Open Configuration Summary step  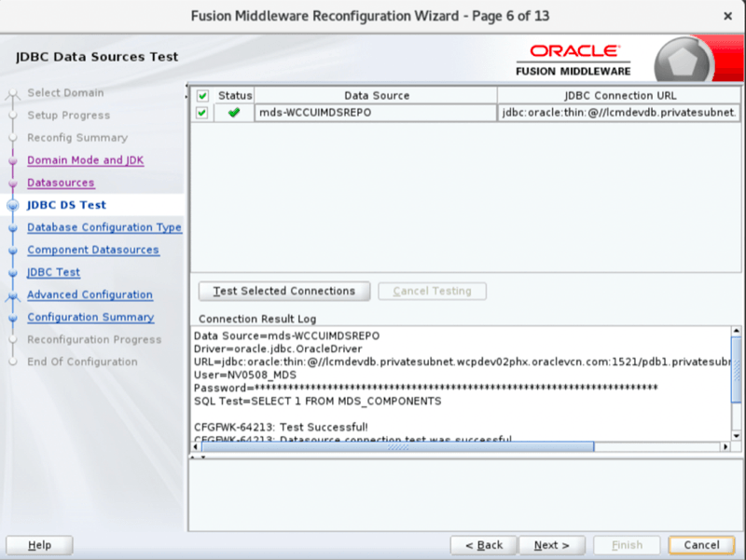point(90,317)
